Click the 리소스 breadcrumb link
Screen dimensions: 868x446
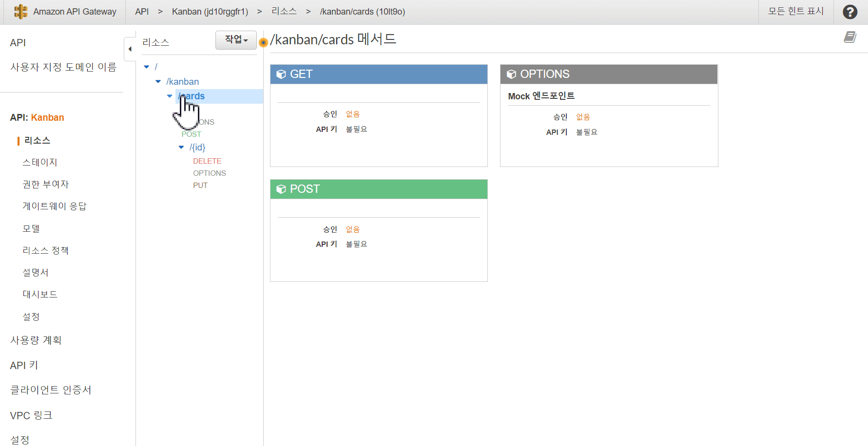(284, 11)
